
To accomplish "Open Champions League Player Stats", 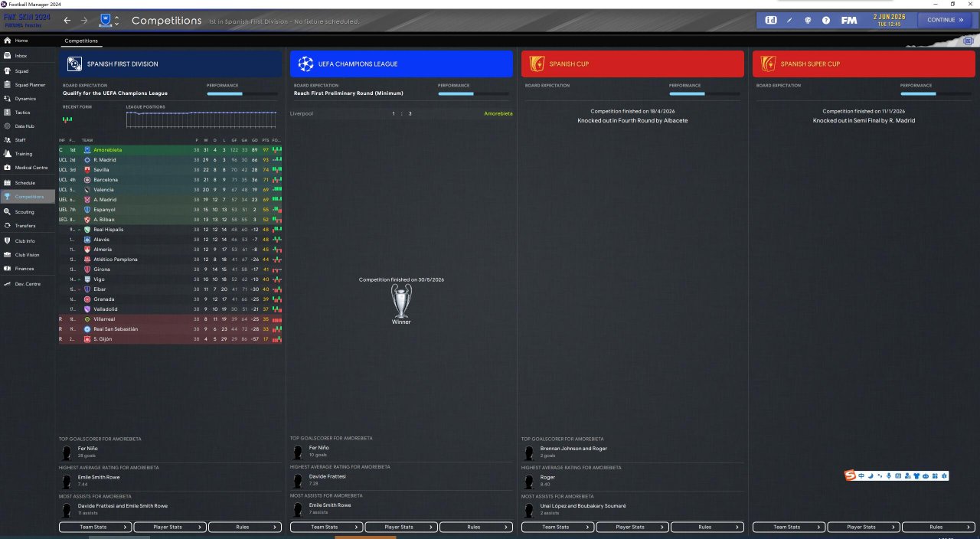I will point(401,527).
